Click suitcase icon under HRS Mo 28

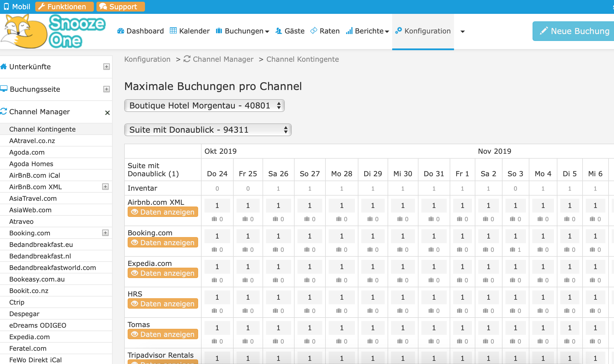339,311
